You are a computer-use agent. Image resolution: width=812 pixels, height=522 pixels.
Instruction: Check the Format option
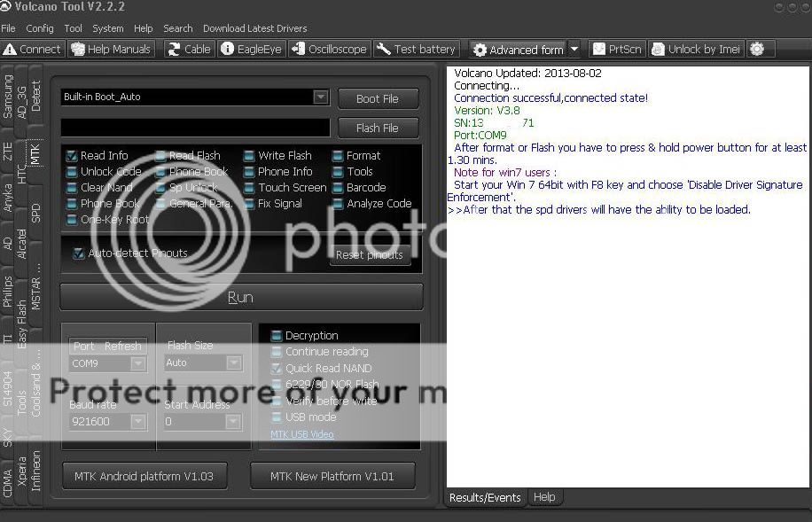[338, 156]
